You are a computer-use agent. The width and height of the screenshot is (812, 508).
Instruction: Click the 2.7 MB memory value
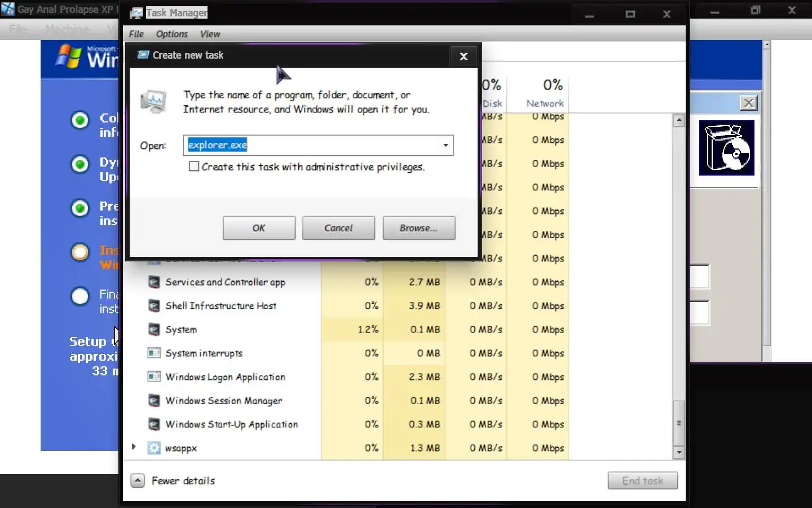tap(425, 282)
